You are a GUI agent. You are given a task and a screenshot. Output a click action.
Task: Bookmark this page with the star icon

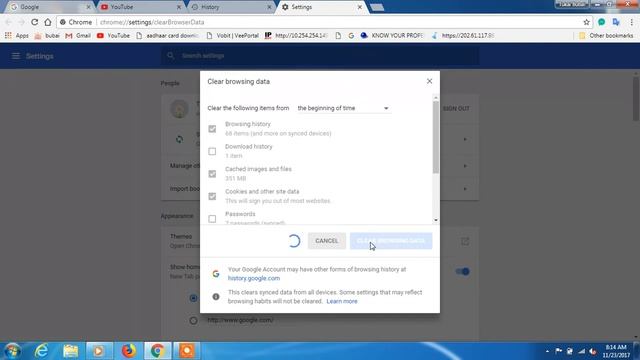[587, 22]
